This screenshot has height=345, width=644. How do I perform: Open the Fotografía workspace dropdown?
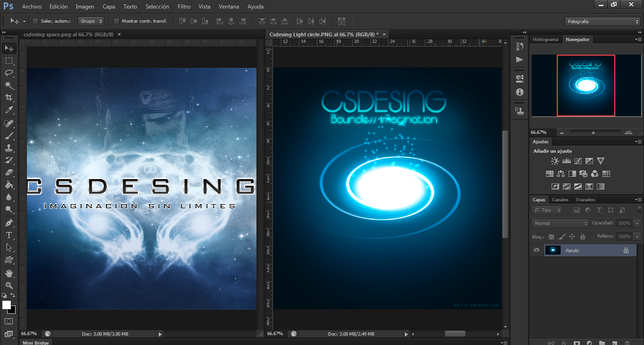coord(602,22)
